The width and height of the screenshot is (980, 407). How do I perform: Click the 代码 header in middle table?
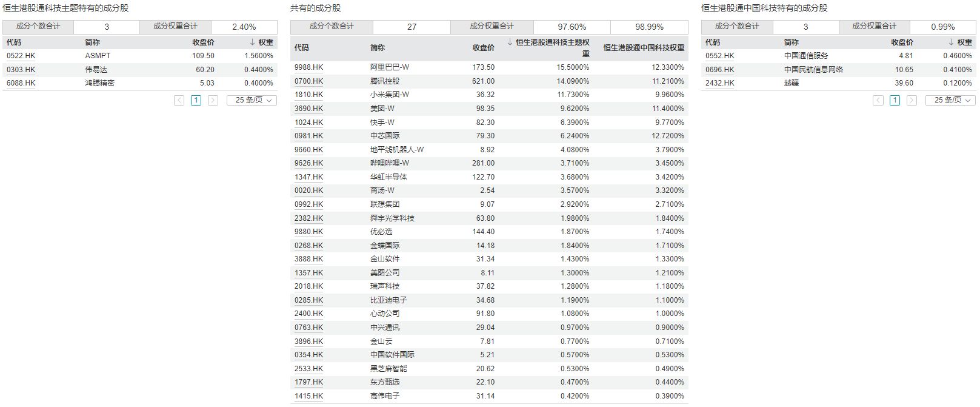pos(301,48)
